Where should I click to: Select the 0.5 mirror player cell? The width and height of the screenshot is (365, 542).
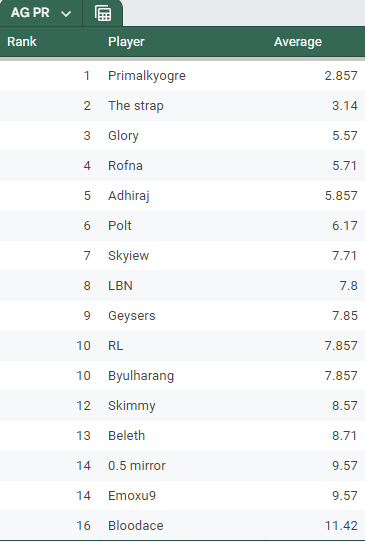(137, 466)
